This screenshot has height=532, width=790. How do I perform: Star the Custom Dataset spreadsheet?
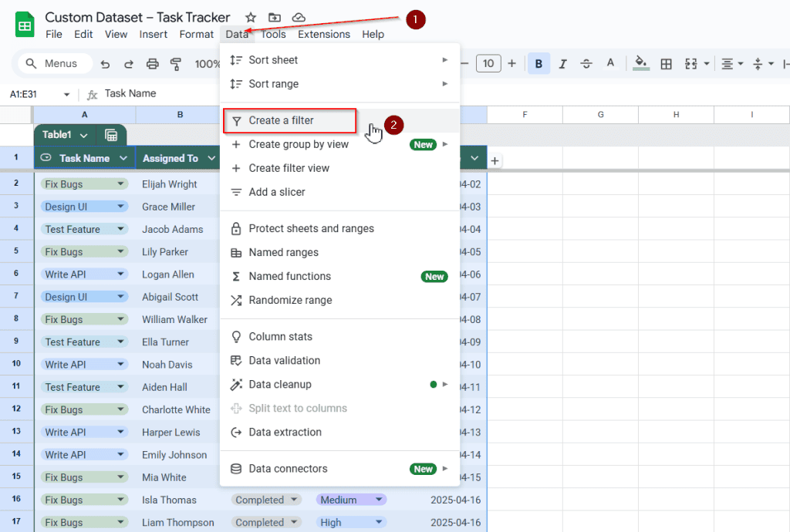[x=251, y=17]
